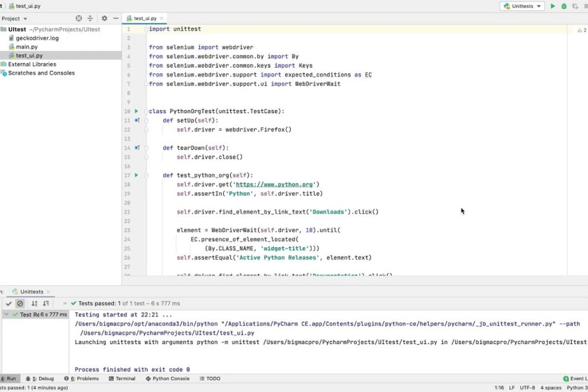
Task: Sort test results alphabetically
Action: [34, 303]
